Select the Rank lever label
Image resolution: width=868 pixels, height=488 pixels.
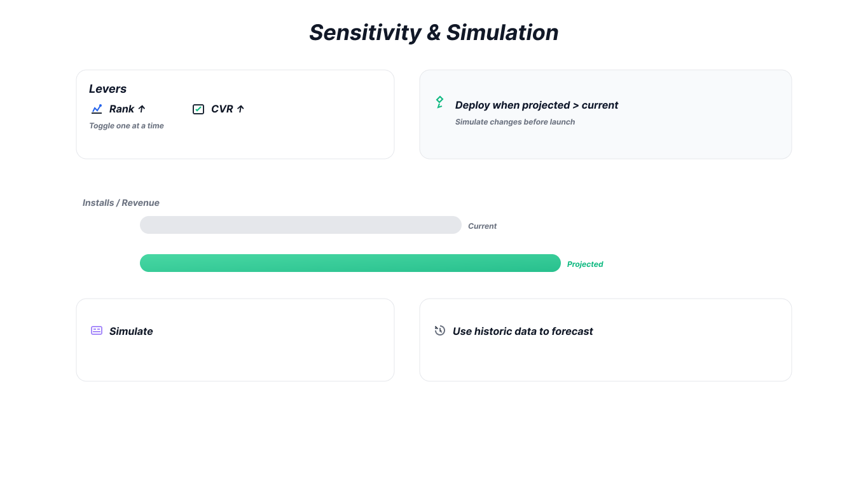tap(121, 109)
